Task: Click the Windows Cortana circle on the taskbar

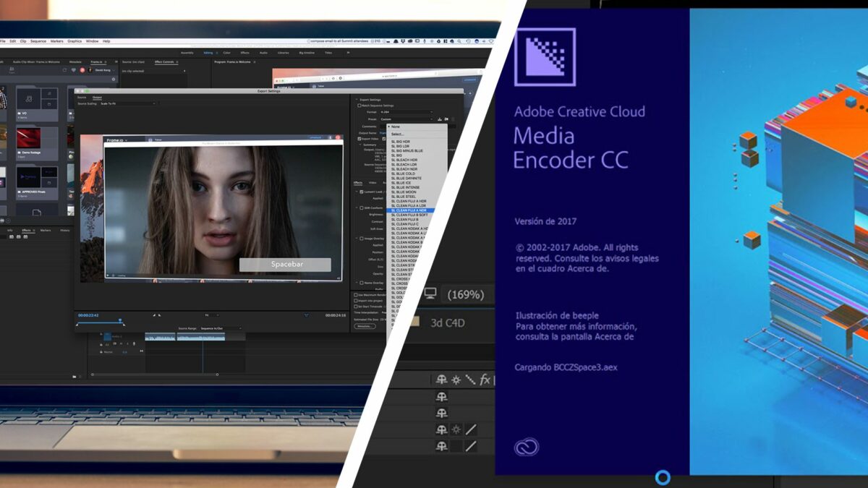Action: pos(663,477)
